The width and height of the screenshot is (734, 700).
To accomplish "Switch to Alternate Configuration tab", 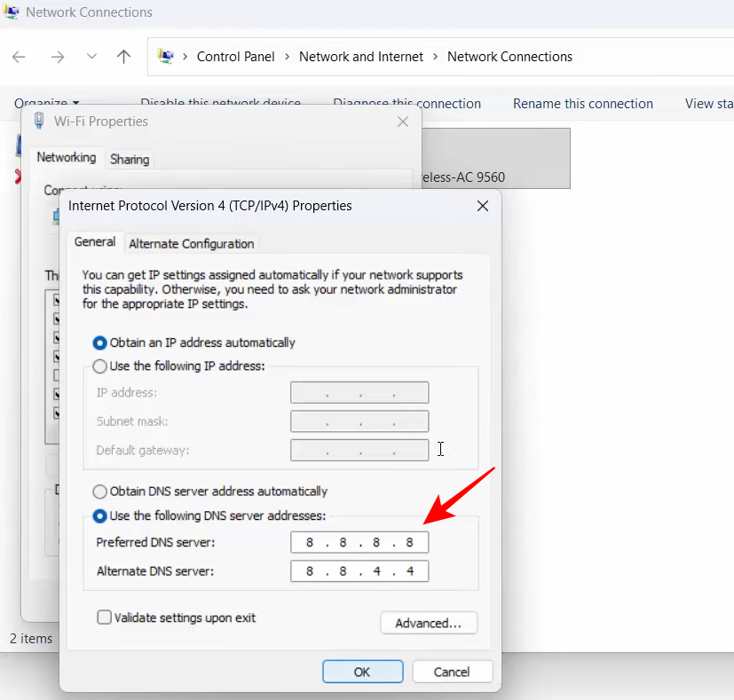I will (x=192, y=244).
